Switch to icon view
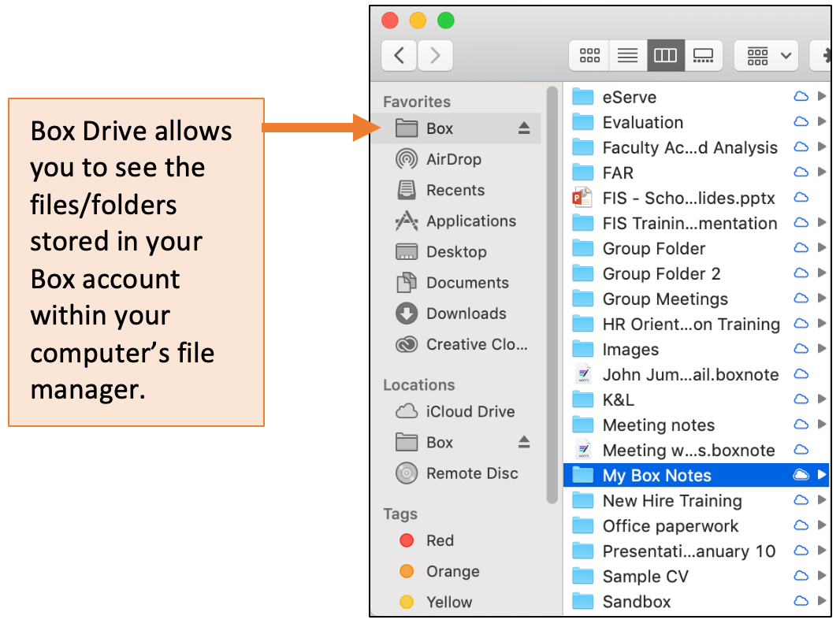Image resolution: width=840 pixels, height=627 pixels. point(589,55)
